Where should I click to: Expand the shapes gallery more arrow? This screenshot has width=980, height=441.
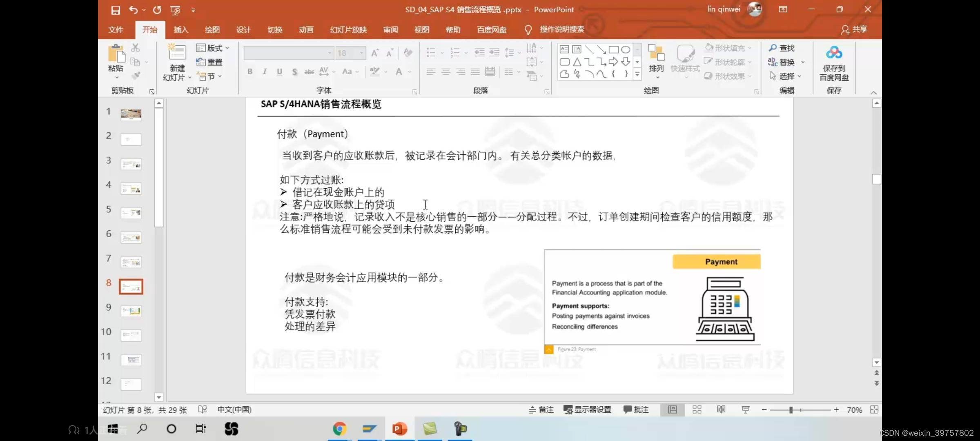point(637,74)
